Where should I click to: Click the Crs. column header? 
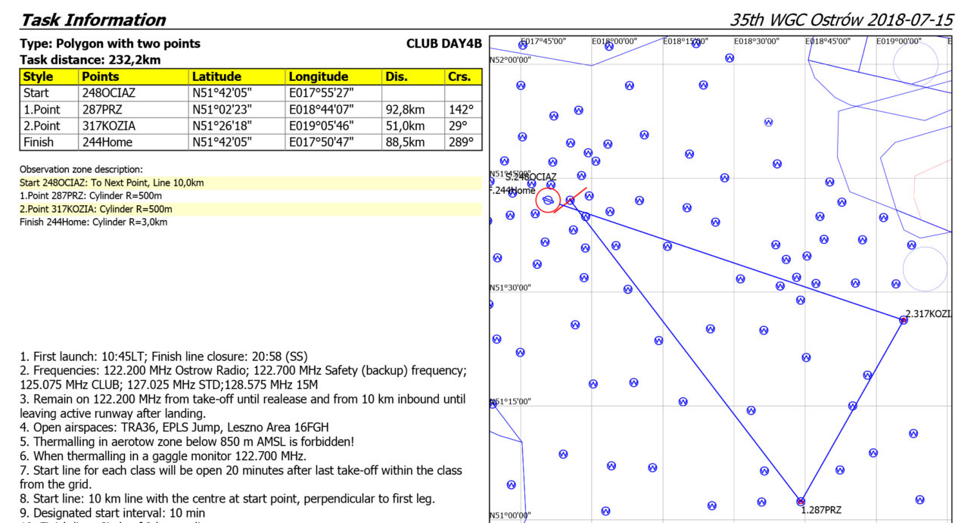point(459,76)
